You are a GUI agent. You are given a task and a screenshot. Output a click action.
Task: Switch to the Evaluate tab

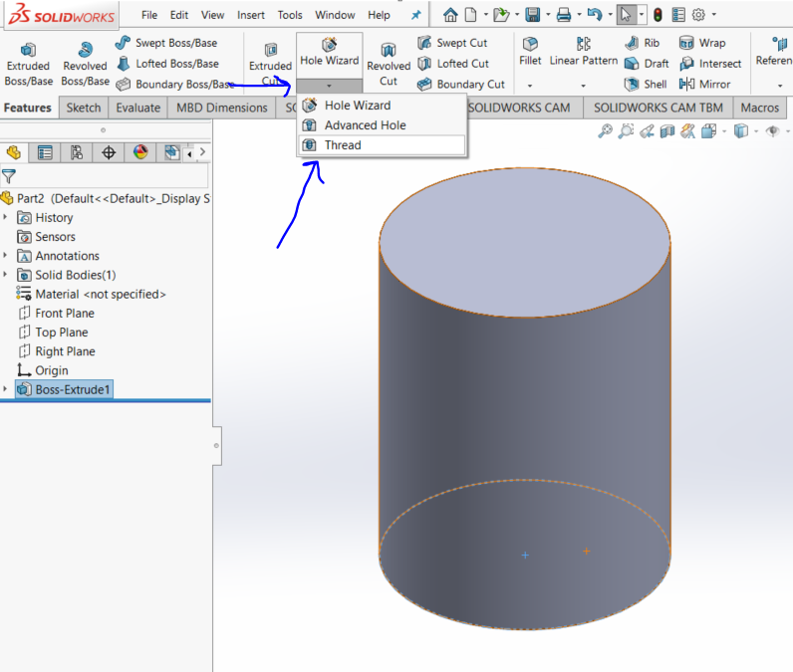[x=138, y=108]
